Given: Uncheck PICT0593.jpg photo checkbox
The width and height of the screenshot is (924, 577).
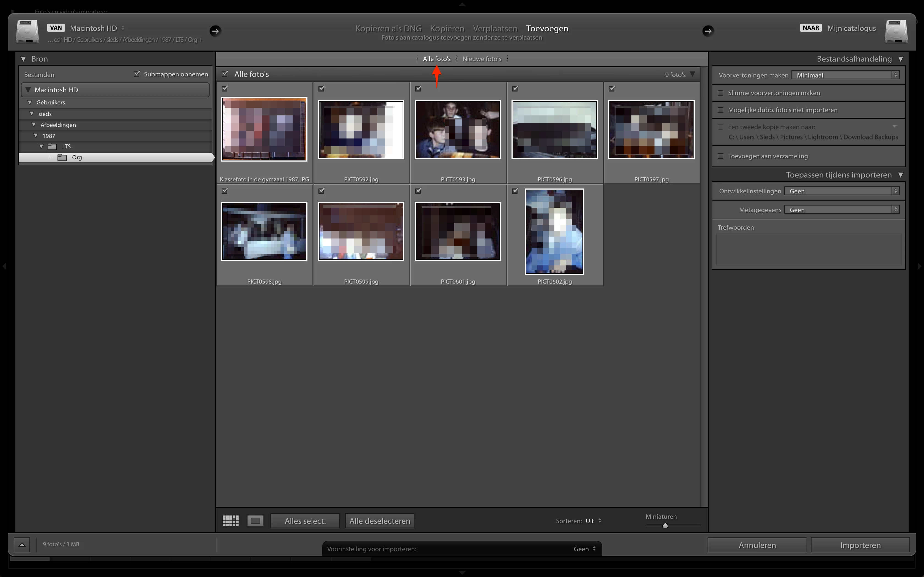Looking at the screenshot, I should 419,88.
